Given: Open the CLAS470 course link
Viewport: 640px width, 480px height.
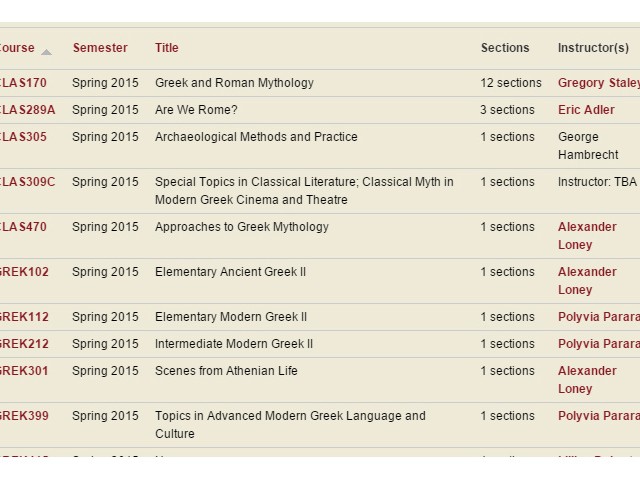Looking at the screenshot, I should click(x=23, y=227).
